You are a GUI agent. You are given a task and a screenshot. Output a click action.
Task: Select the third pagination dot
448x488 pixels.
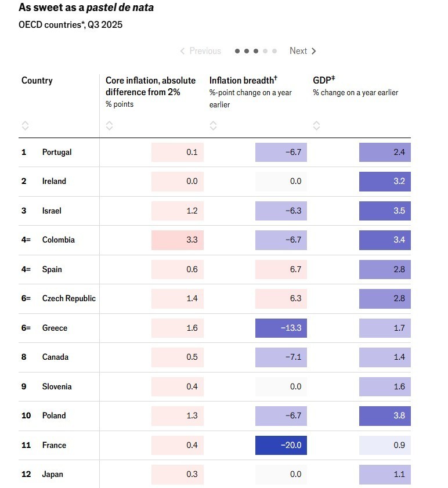coord(256,51)
